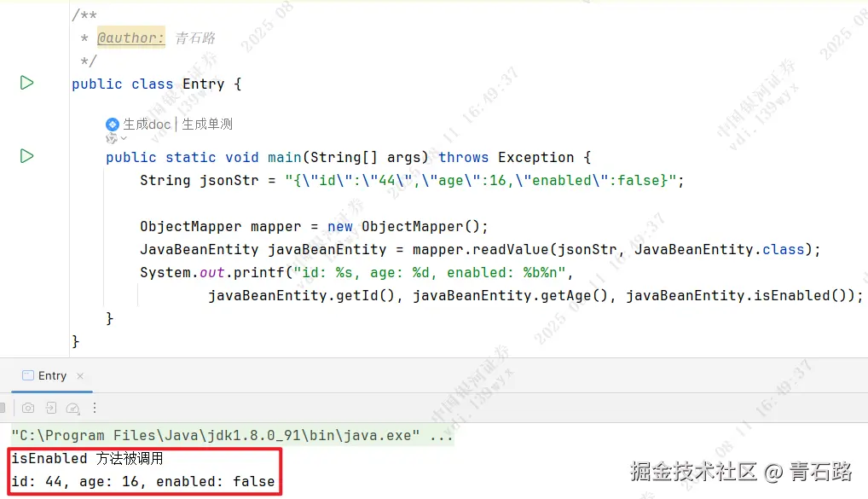Click javaBeanEntity.isEnabled() call
This screenshot has height=499, width=868.
(736, 296)
